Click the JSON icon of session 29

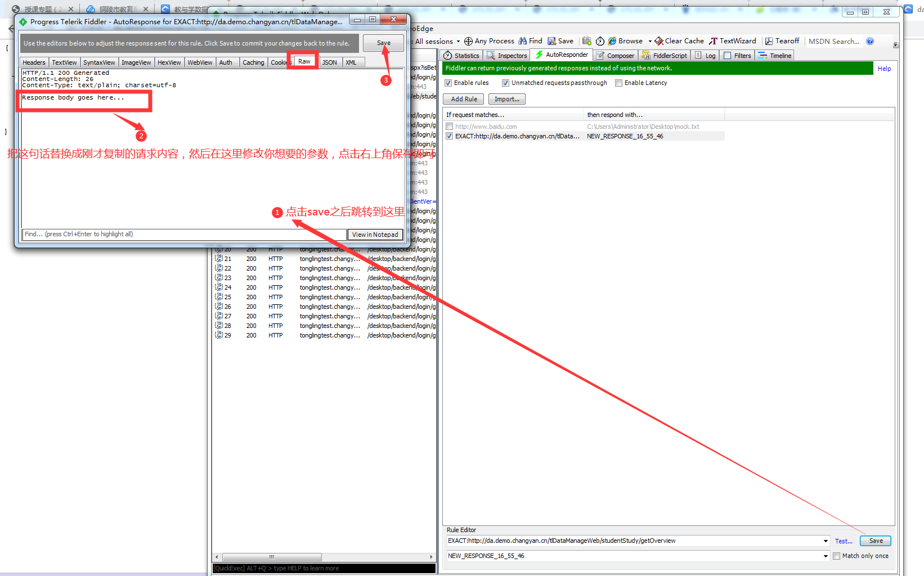click(219, 335)
